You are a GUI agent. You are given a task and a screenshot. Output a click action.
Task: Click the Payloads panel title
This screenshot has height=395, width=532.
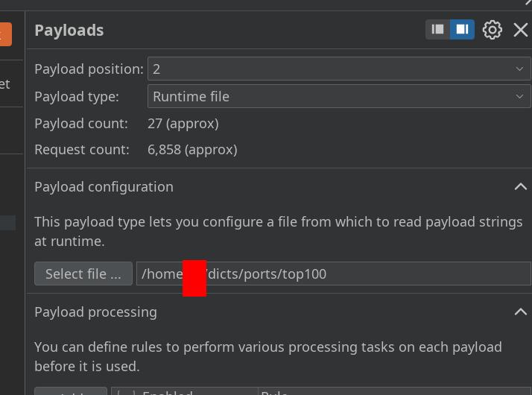69,30
